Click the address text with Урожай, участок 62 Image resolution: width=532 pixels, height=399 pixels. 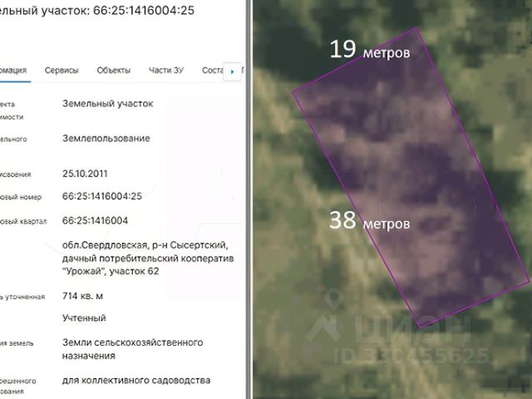148,259
